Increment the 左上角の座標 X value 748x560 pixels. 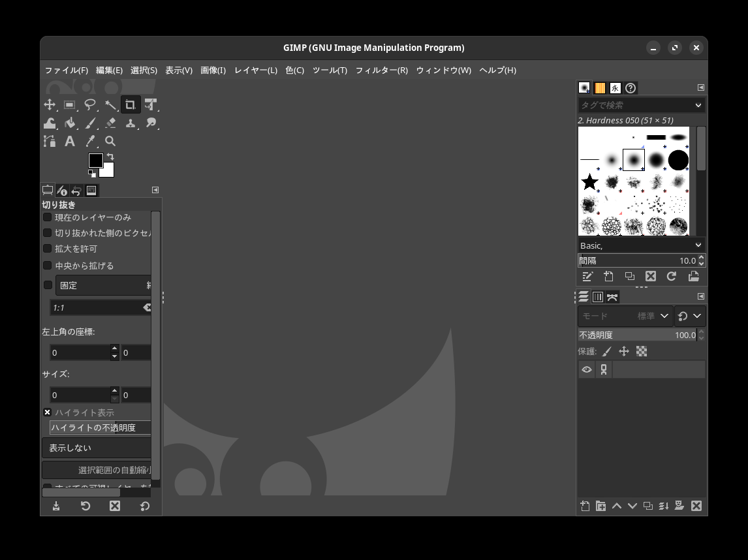pos(114,349)
